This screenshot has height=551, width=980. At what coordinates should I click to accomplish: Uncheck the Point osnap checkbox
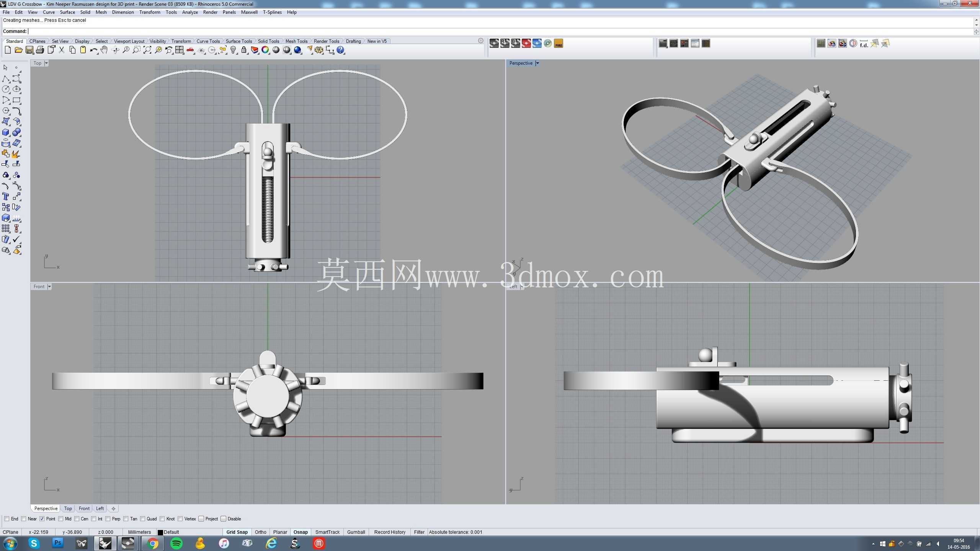pos(42,519)
